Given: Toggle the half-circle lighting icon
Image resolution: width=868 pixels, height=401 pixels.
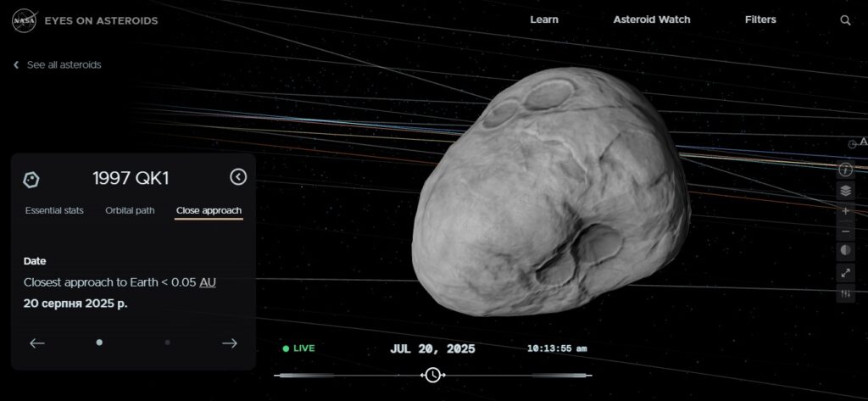Looking at the screenshot, I should tap(845, 251).
